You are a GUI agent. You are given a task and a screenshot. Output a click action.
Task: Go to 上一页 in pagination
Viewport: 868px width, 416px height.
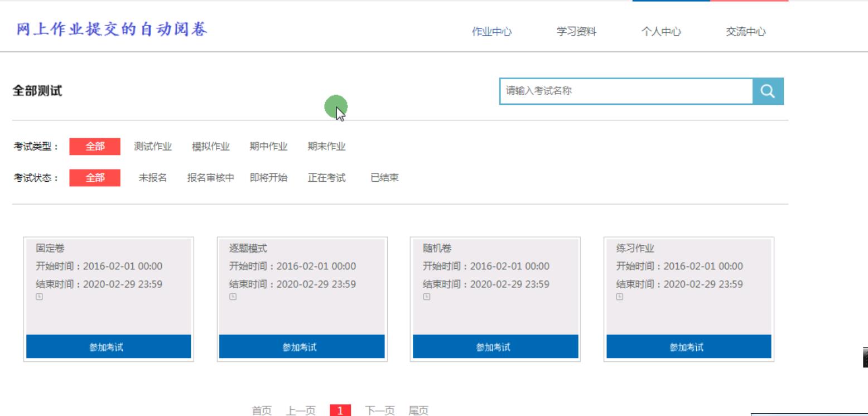301,411
